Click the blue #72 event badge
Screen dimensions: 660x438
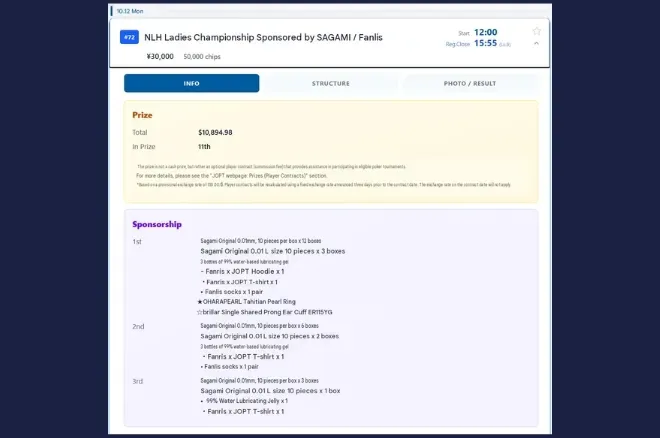[129, 37]
